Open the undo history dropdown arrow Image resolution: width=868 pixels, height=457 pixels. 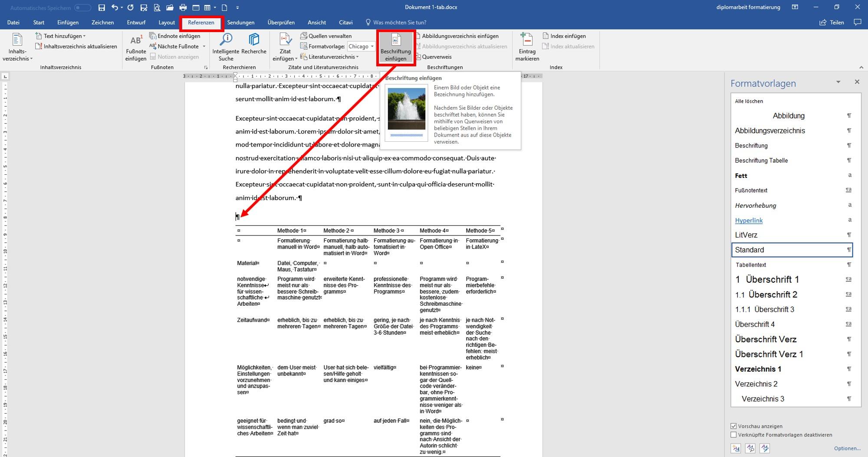point(122,7)
